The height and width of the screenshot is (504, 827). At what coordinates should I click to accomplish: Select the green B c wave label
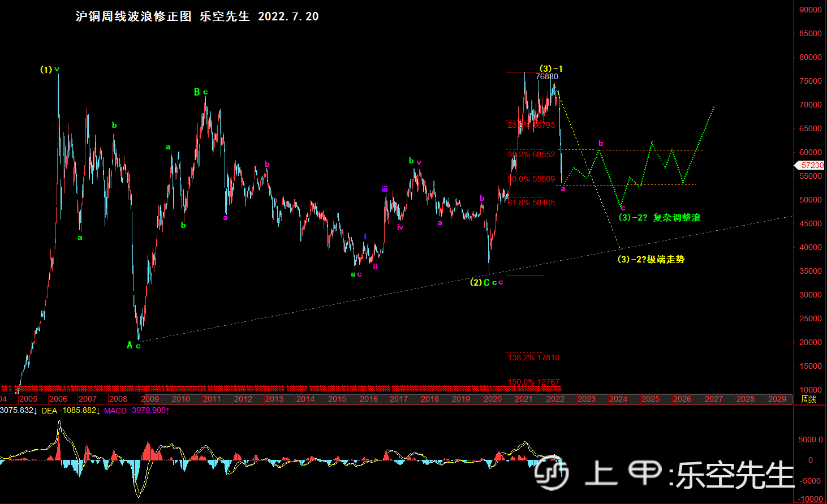coord(201,92)
